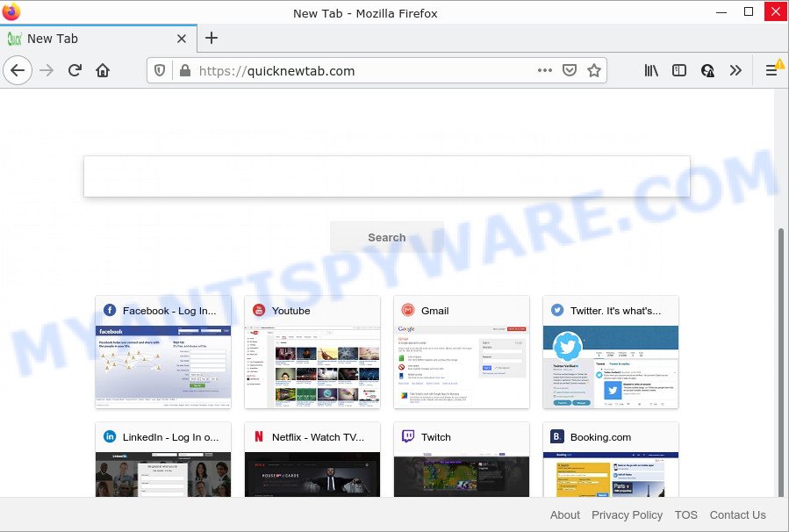Open the LinkedIn tile icon

[x=110, y=436]
